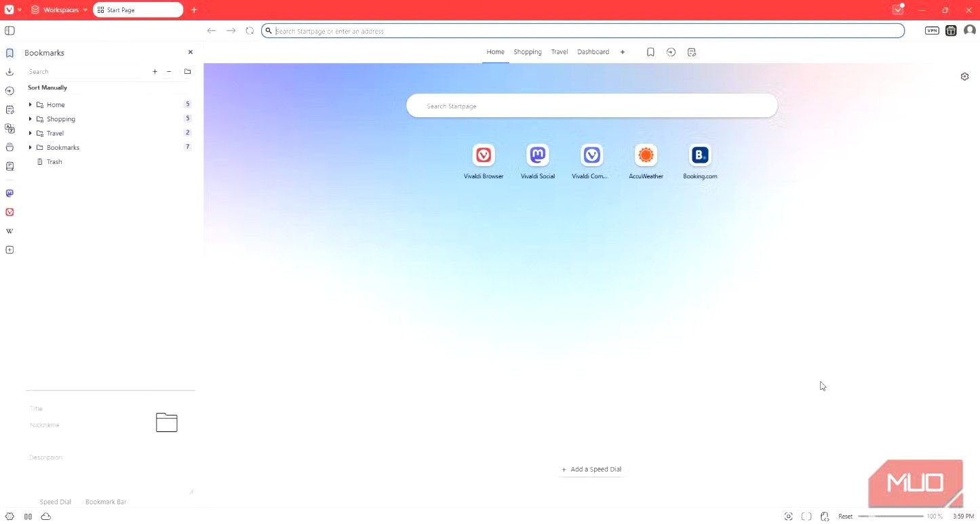
Task: Remove the selected bookmark with minus
Action: [169, 72]
